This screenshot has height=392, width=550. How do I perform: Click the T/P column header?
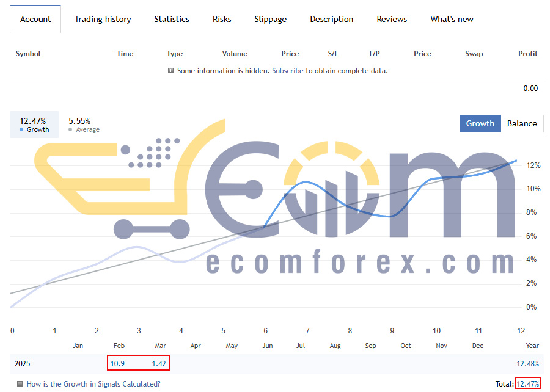click(x=374, y=54)
